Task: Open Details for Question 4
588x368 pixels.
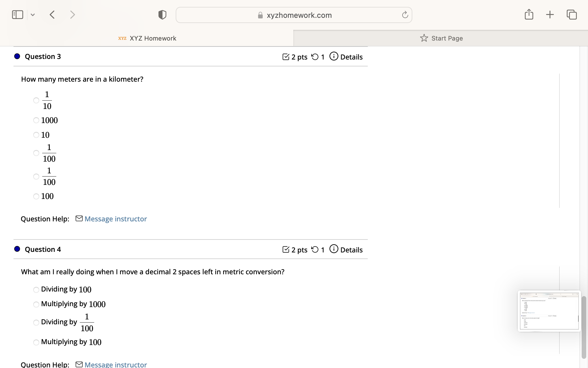Action: pos(351,250)
